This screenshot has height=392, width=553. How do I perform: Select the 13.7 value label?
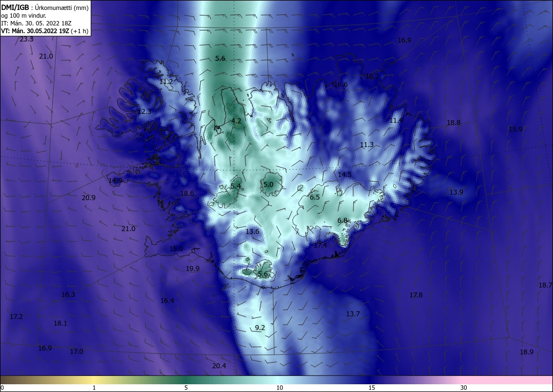tap(353, 313)
